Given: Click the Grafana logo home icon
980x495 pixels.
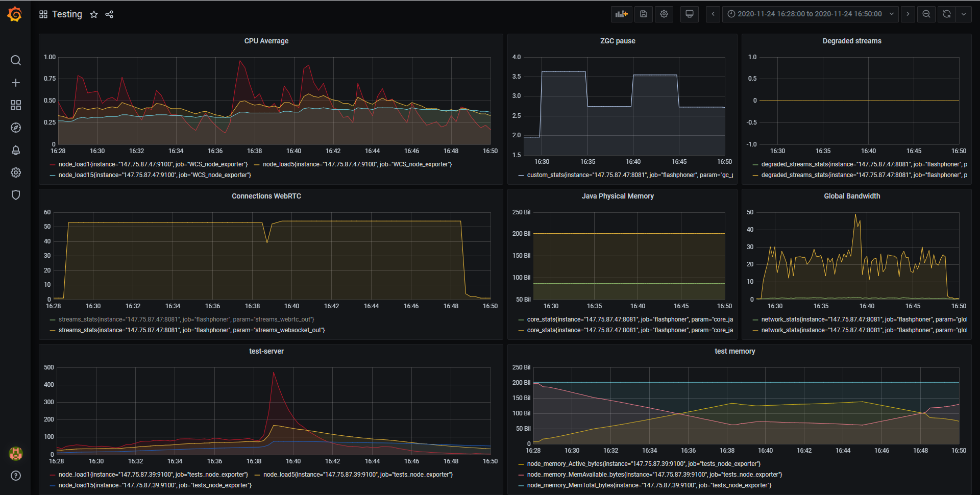Looking at the screenshot, I should tap(15, 14).
